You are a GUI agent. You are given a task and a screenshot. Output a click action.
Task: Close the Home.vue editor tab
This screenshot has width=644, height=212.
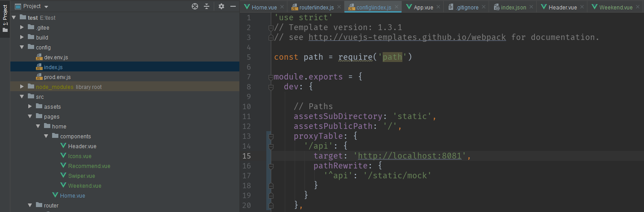coord(282,7)
